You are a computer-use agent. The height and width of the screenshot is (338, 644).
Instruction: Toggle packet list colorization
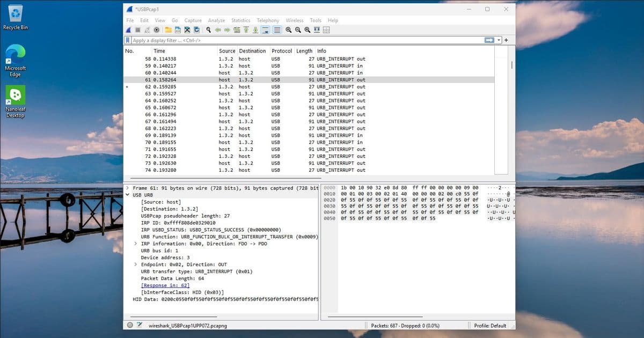tap(277, 30)
